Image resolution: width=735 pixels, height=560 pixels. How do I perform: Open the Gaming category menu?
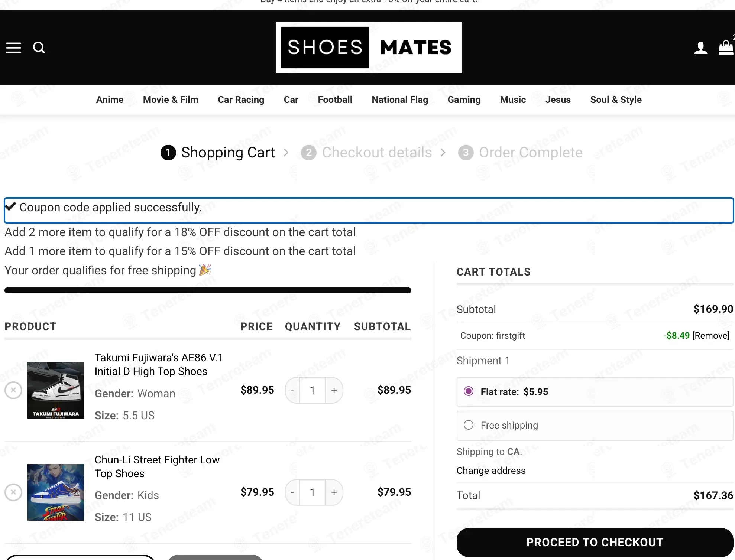(464, 100)
